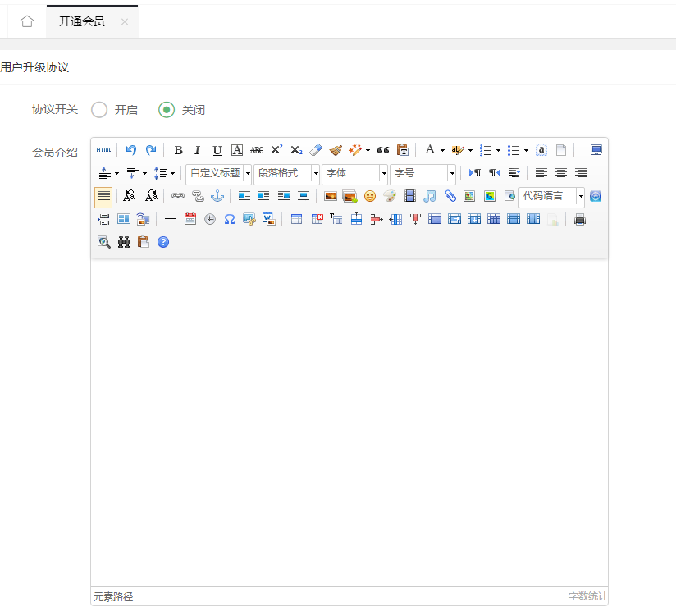Apply subscript formatting
The image size is (676, 616).
[x=296, y=150]
